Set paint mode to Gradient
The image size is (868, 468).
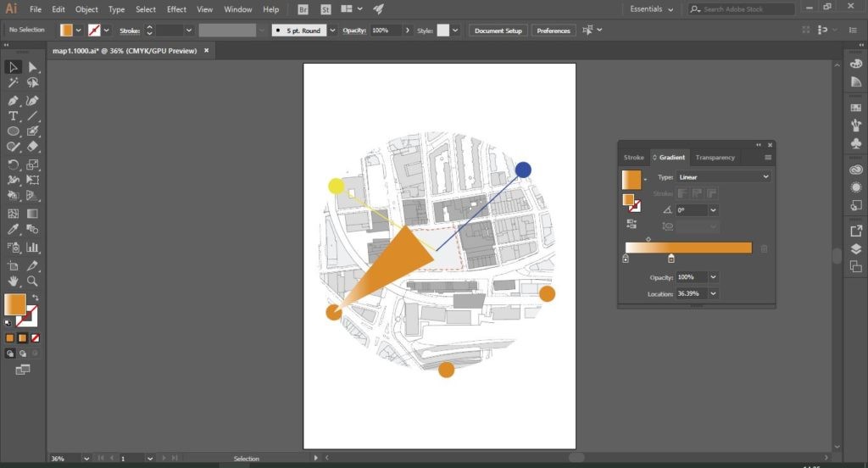pos(23,337)
